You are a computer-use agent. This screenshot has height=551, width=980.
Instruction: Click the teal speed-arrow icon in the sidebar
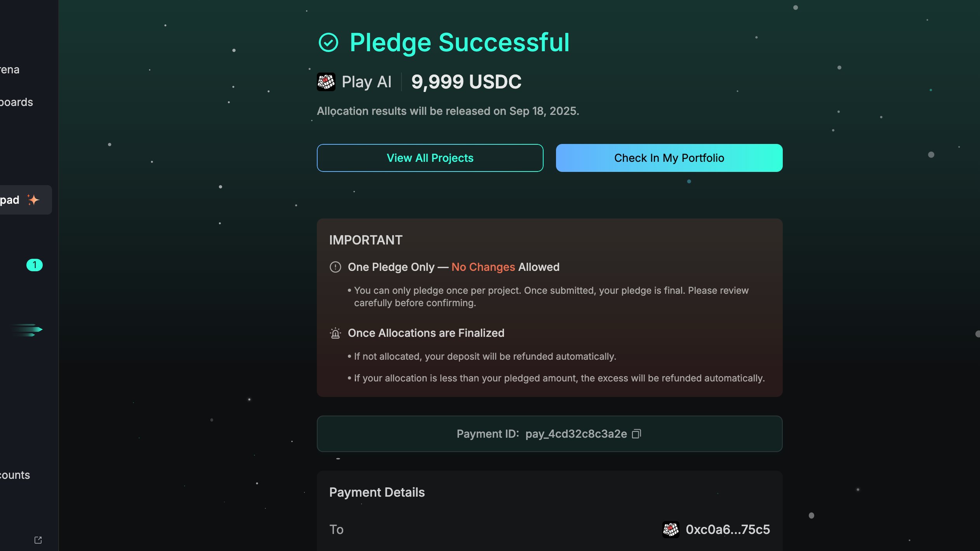[27, 330]
